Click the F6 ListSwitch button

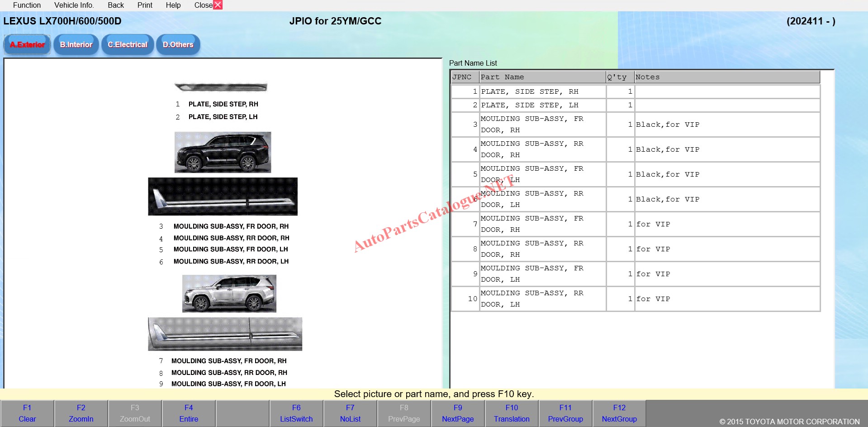[x=296, y=413]
